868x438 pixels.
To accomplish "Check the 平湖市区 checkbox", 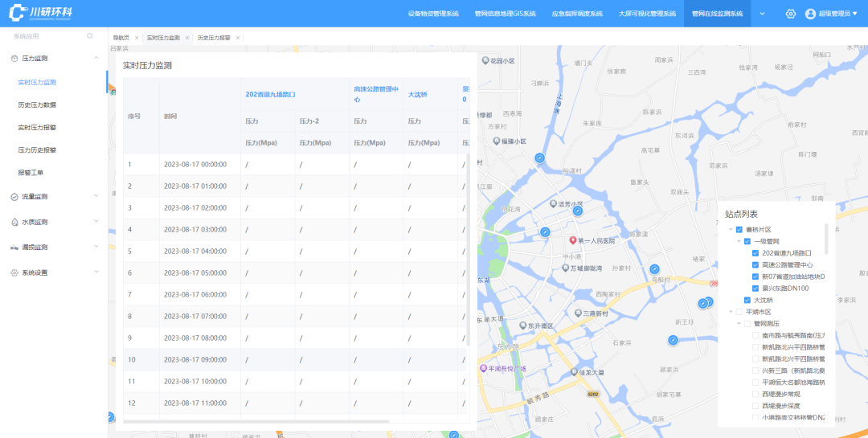I will point(739,312).
